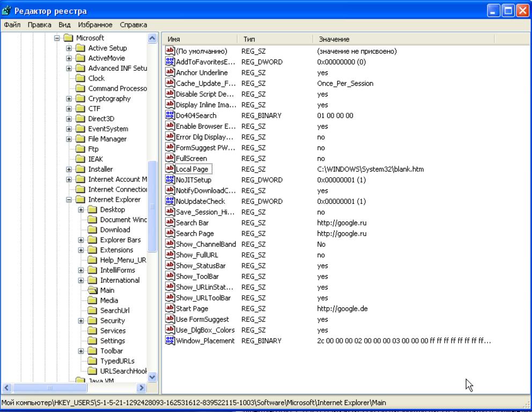Open the Файл menu
Screen dimensions: 532x412
click(x=12, y=25)
